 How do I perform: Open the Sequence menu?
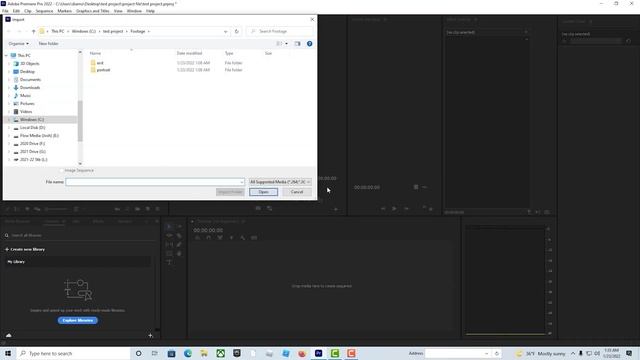click(x=44, y=11)
